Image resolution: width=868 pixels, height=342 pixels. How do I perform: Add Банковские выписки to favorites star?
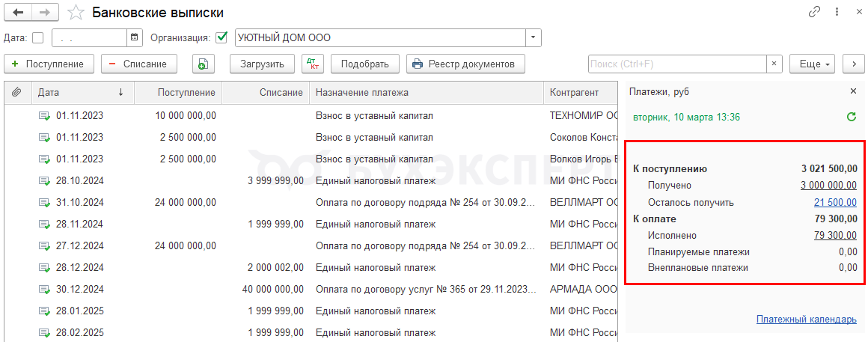pos(76,12)
